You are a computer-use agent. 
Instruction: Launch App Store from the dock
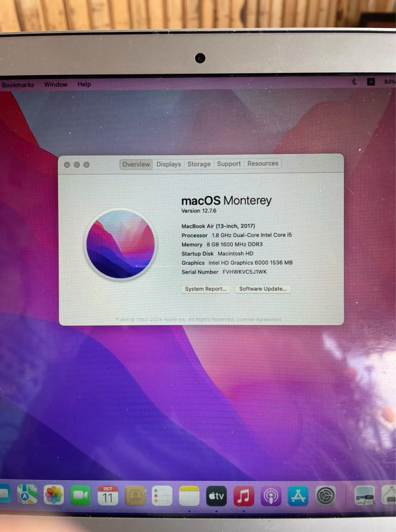(298, 495)
